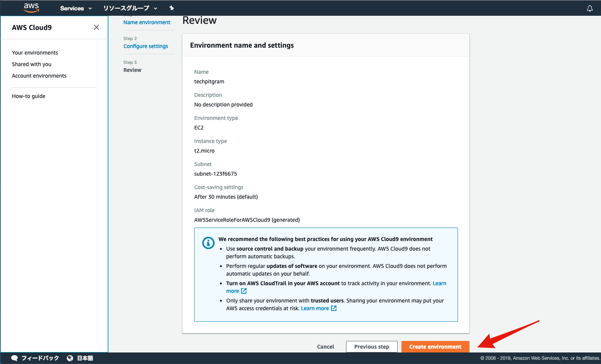This screenshot has width=601, height=364.
Task: Cancel the environment creation
Action: click(x=326, y=347)
